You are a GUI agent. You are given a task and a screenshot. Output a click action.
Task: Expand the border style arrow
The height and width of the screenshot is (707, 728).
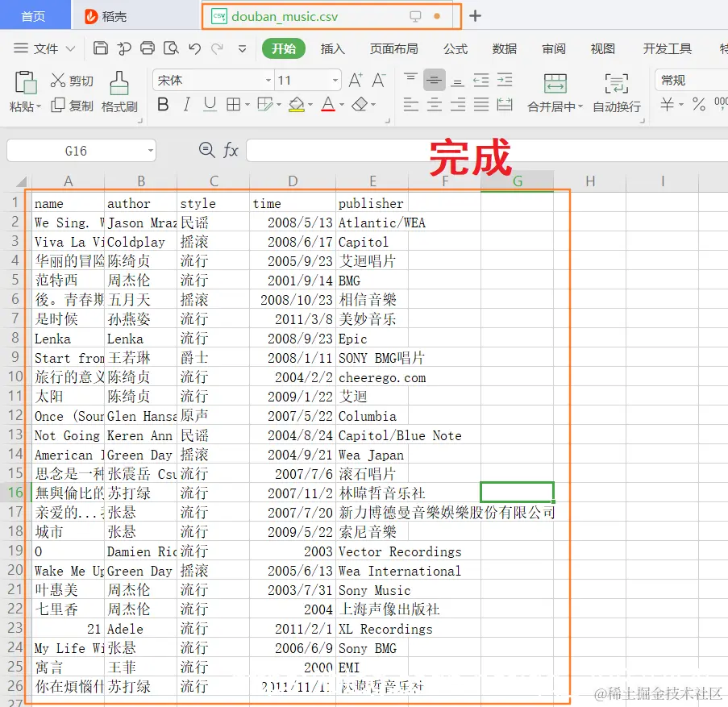(247, 105)
